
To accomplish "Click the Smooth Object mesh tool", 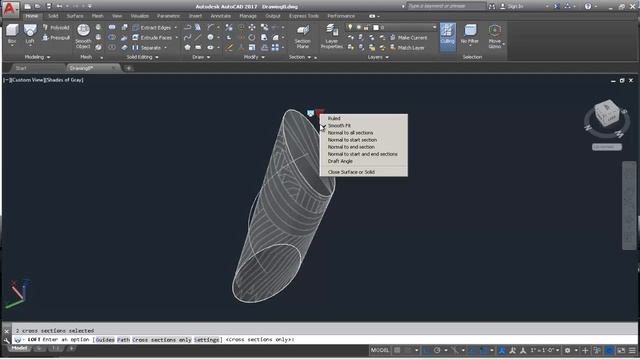I will pyautogui.click(x=83, y=36).
